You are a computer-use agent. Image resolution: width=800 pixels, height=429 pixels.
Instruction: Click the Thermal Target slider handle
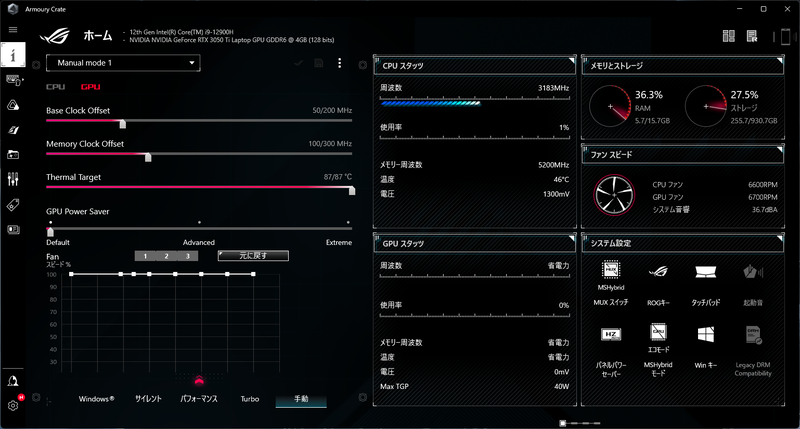(352, 190)
